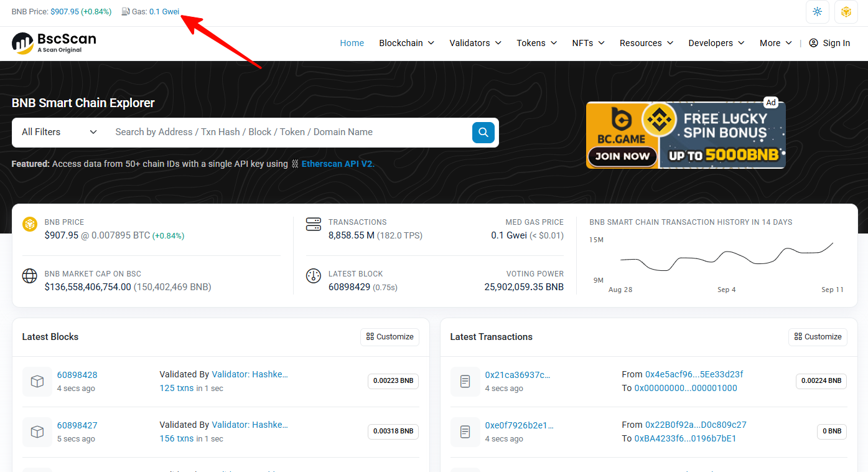Click block cube icon for 60898427

(x=37, y=432)
